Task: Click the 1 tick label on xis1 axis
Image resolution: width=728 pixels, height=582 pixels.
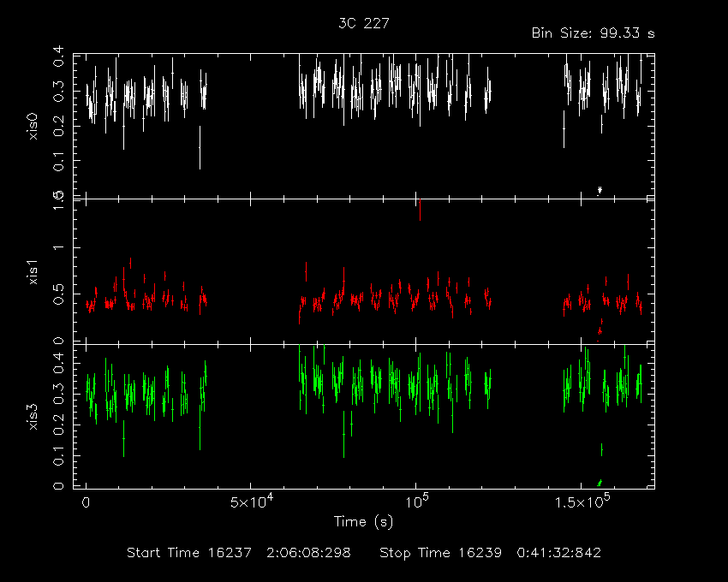Action: click(58, 247)
